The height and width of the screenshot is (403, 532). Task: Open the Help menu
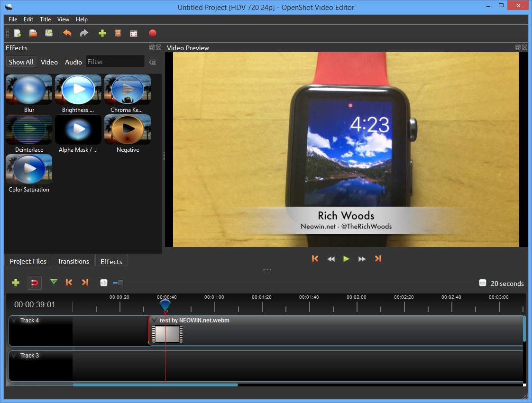pyautogui.click(x=82, y=19)
